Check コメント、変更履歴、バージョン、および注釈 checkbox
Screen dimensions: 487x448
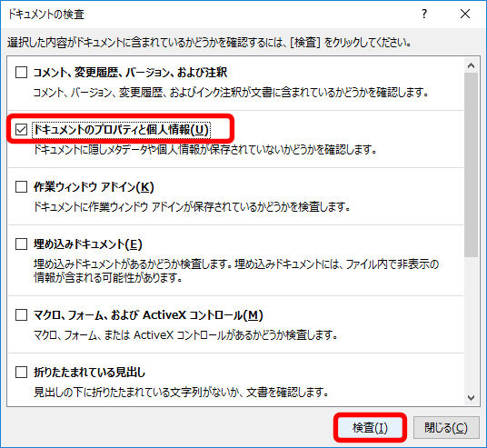tap(21, 72)
